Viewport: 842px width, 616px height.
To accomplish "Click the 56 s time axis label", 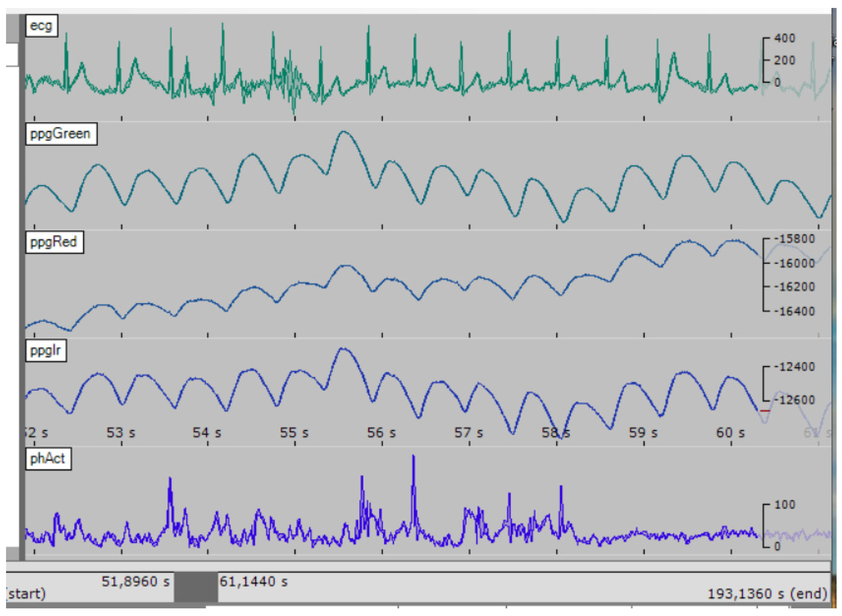I will 381,433.
